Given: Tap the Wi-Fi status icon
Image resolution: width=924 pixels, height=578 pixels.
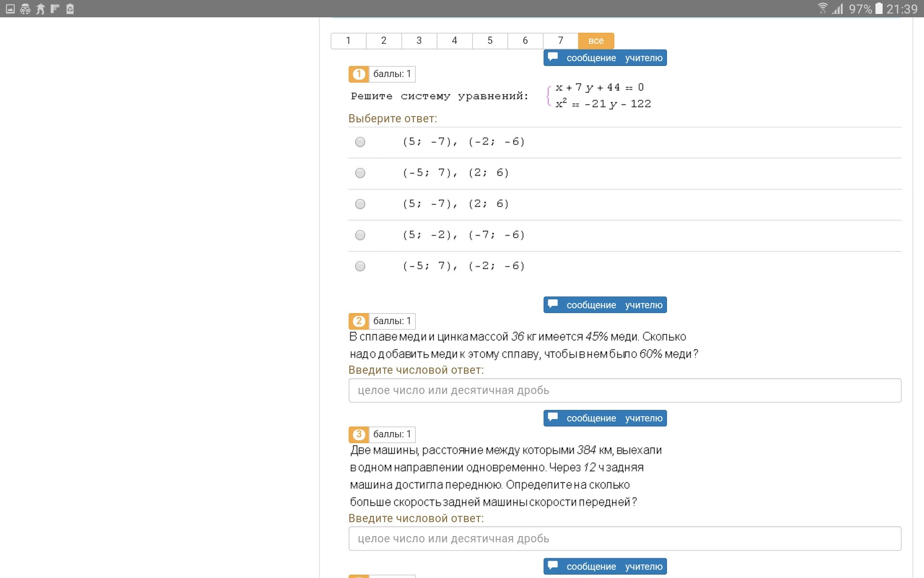Looking at the screenshot, I should tap(822, 9).
